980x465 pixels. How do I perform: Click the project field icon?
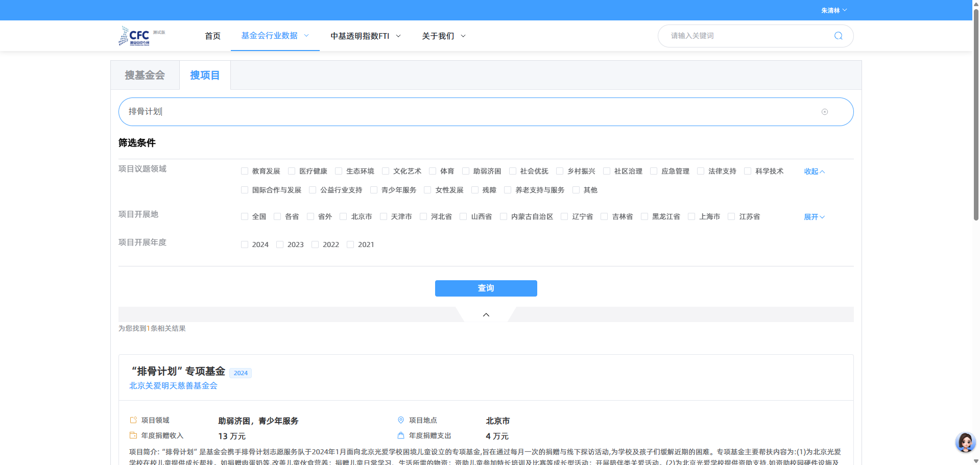pyautogui.click(x=133, y=420)
